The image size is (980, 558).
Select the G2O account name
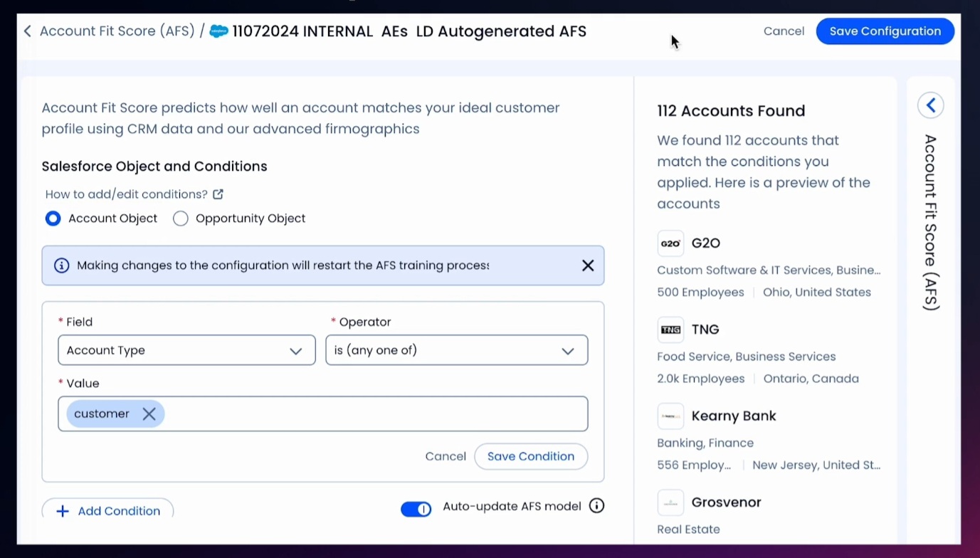pyautogui.click(x=706, y=243)
